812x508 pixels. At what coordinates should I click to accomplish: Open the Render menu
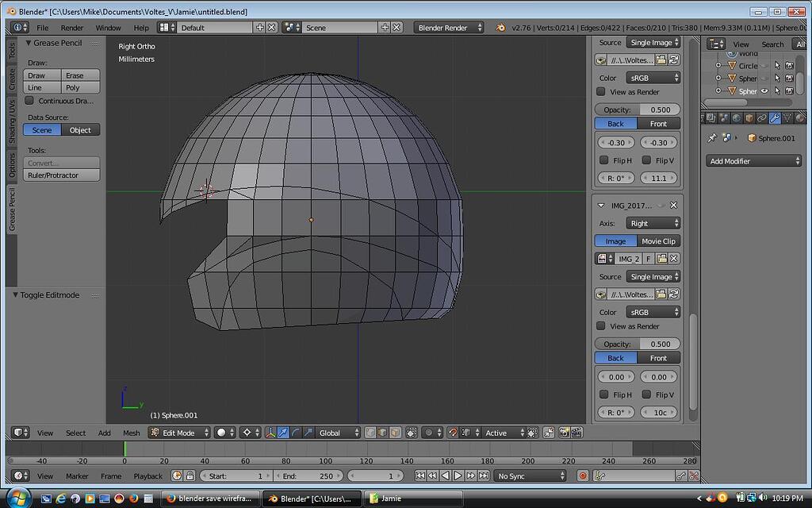click(x=72, y=28)
